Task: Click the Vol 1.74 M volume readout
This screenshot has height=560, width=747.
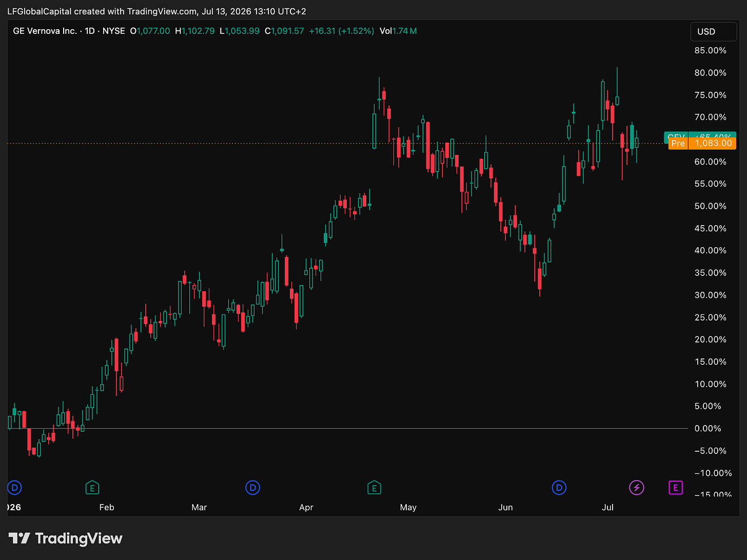Action: pos(398,31)
